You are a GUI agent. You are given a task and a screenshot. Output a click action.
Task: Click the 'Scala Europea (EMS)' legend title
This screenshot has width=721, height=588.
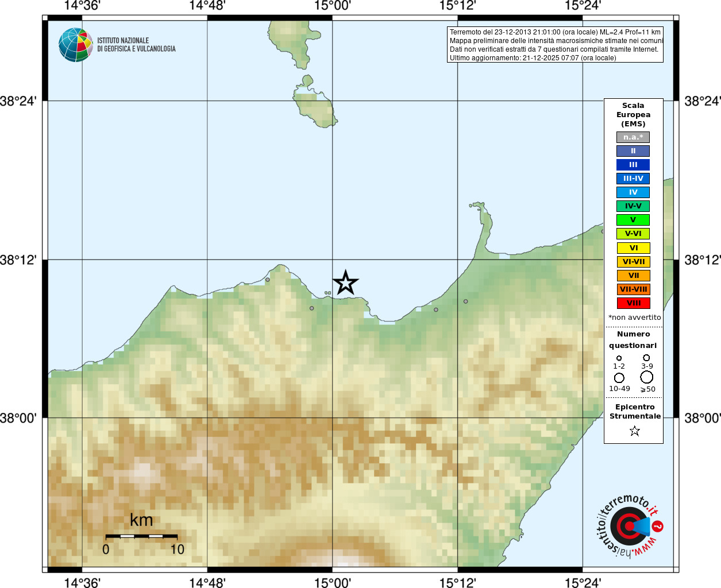(x=633, y=115)
